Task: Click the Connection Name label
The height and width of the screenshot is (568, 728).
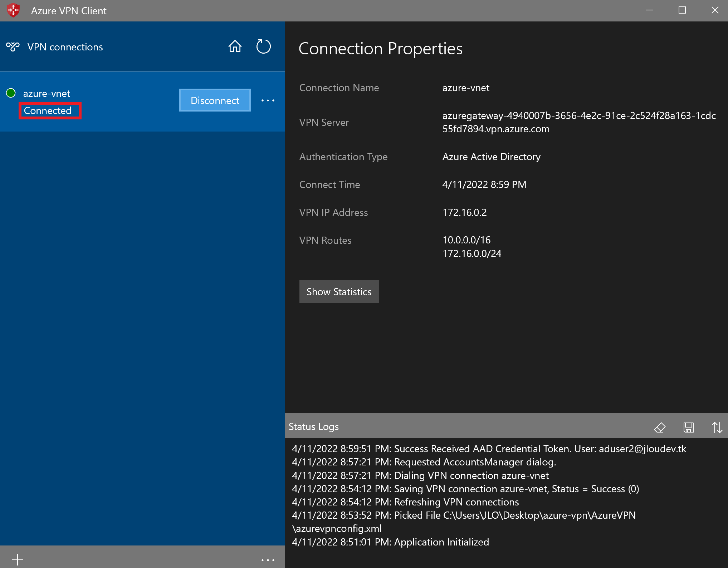Action: (x=339, y=88)
